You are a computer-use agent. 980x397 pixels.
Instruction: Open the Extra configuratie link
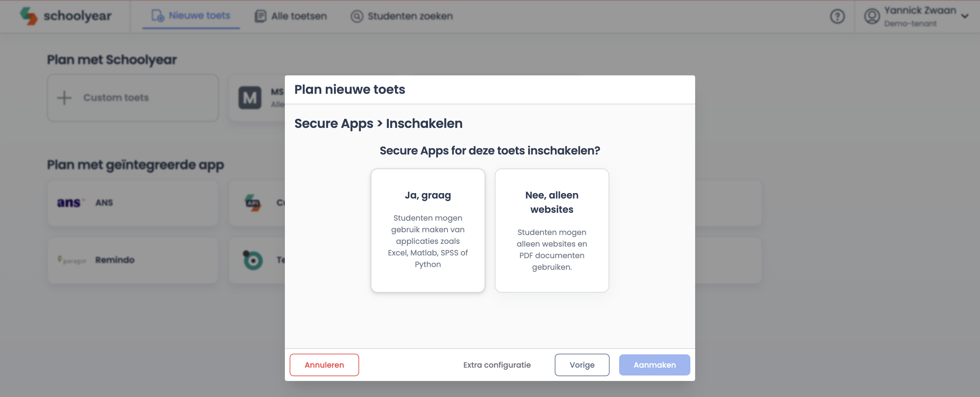[497, 365]
